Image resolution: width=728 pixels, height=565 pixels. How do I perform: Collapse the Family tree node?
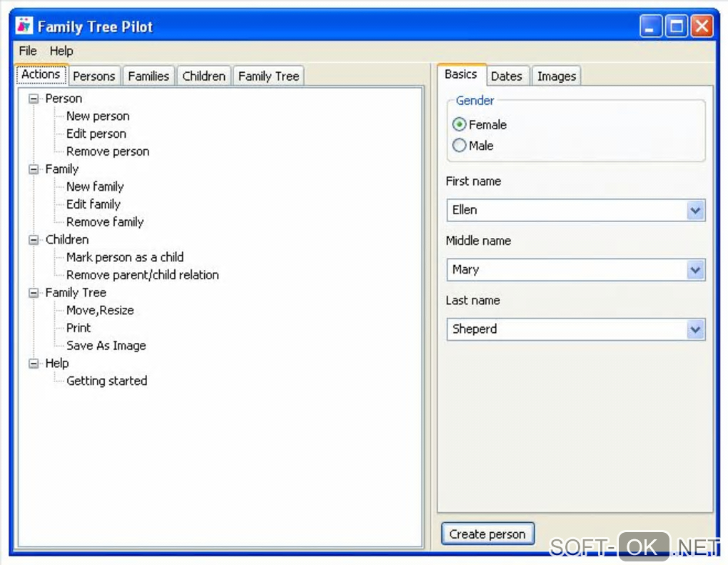(x=34, y=169)
